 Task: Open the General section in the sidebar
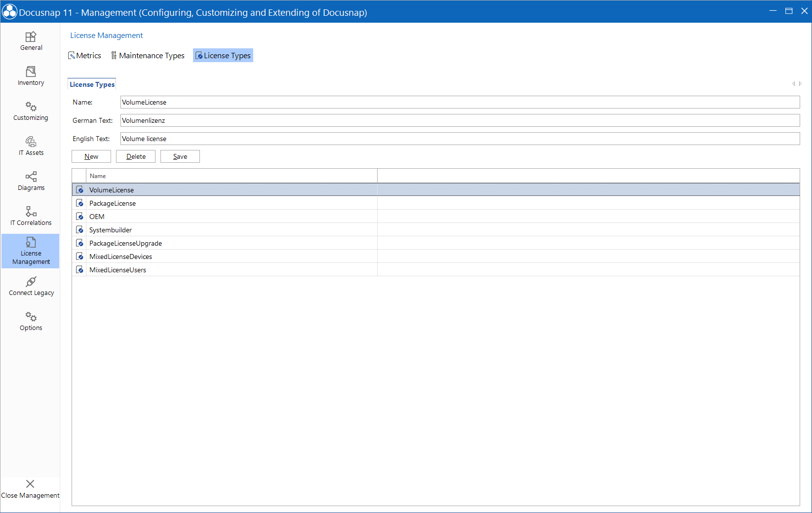(x=31, y=41)
